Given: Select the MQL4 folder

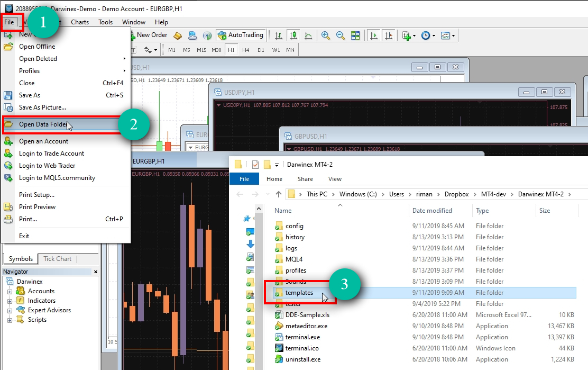Looking at the screenshot, I should click(x=293, y=259).
